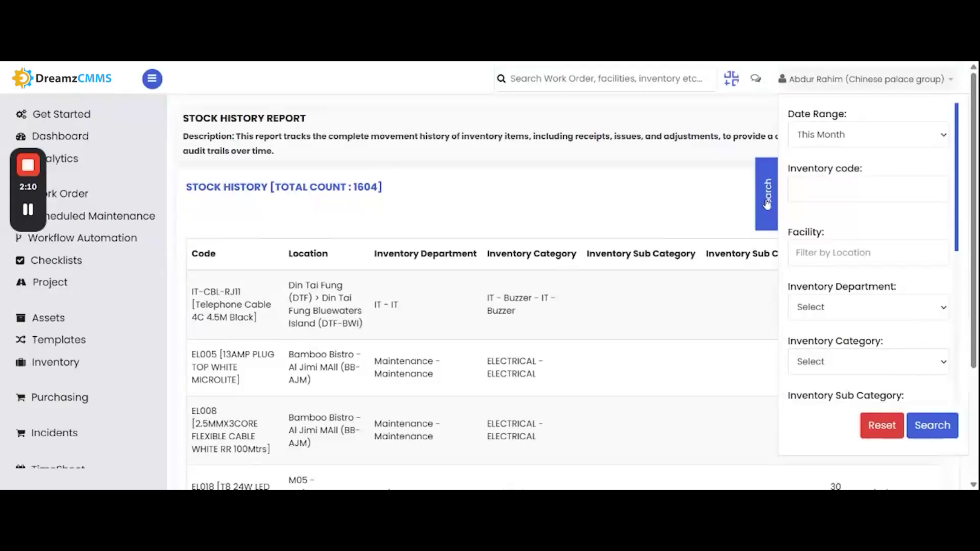Click the Inventory Sub Category column header

coord(641,253)
